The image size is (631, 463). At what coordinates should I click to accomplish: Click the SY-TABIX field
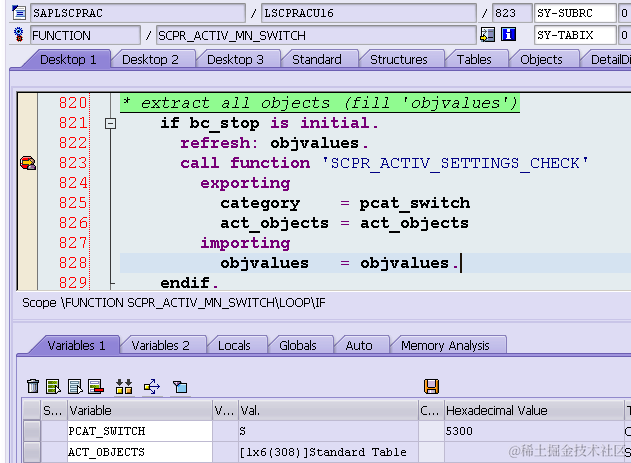tap(575, 35)
